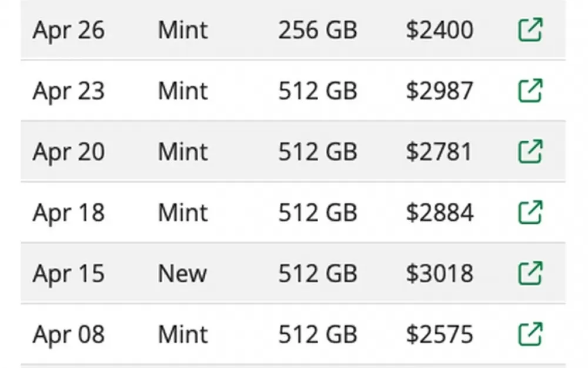Select the Apr 15 date cell
This screenshot has height=368, width=588.
pos(69,274)
